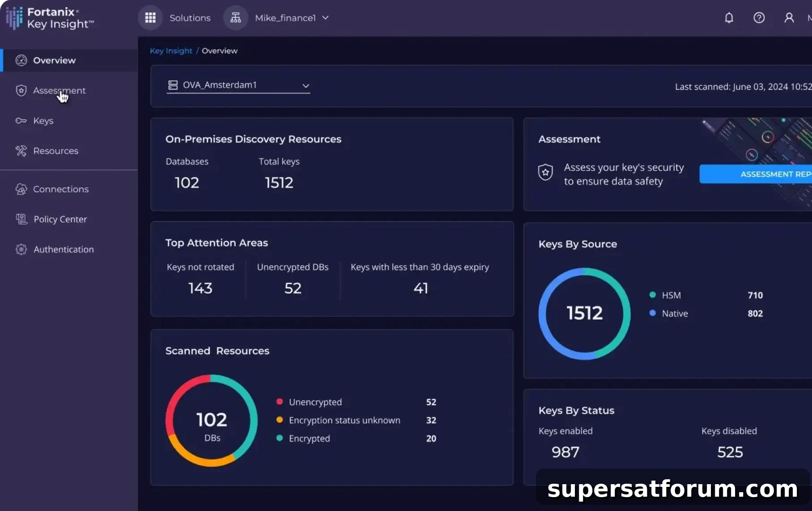Click the Native key count 802
Image resolution: width=812 pixels, height=511 pixels.
click(x=755, y=313)
